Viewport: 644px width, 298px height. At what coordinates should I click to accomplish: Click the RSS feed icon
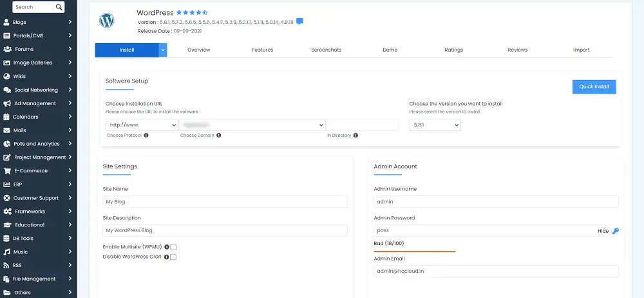[x=6, y=266]
